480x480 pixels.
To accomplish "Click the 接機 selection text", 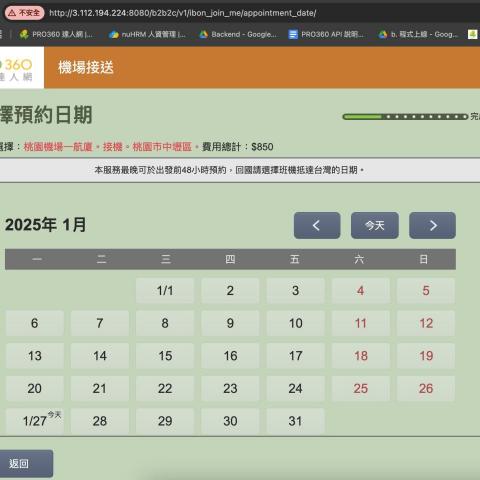I will 113,147.
